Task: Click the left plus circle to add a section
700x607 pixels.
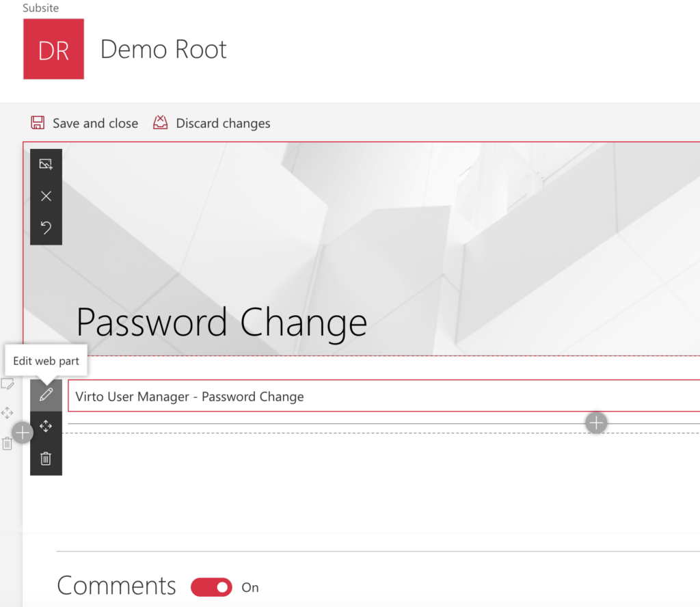Action: (x=23, y=432)
